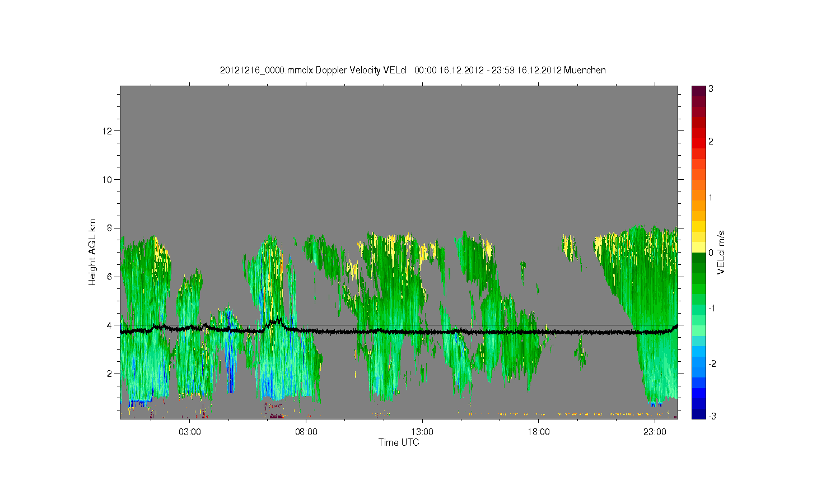Screen dimensions: 840x504
Task: Click the 'VELcl m/s' colorbar label
Action: click(x=721, y=252)
